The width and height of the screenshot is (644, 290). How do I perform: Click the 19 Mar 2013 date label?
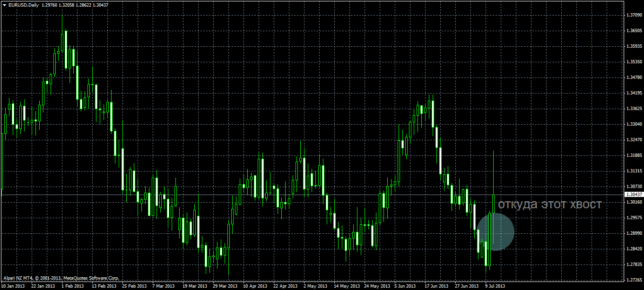195,286
